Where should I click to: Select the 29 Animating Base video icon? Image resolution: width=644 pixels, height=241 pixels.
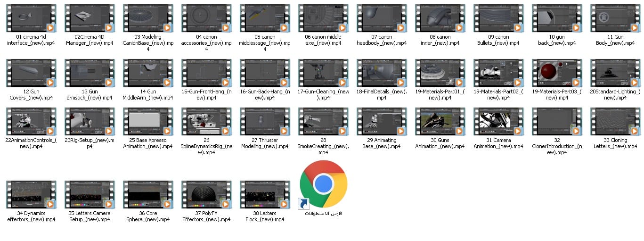pyautogui.click(x=382, y=121)
